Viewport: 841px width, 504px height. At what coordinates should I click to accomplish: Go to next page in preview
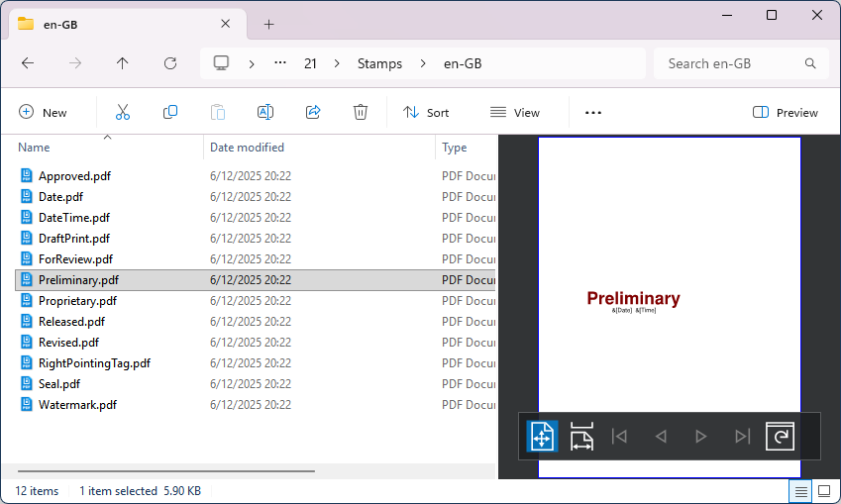coord(700,437)
